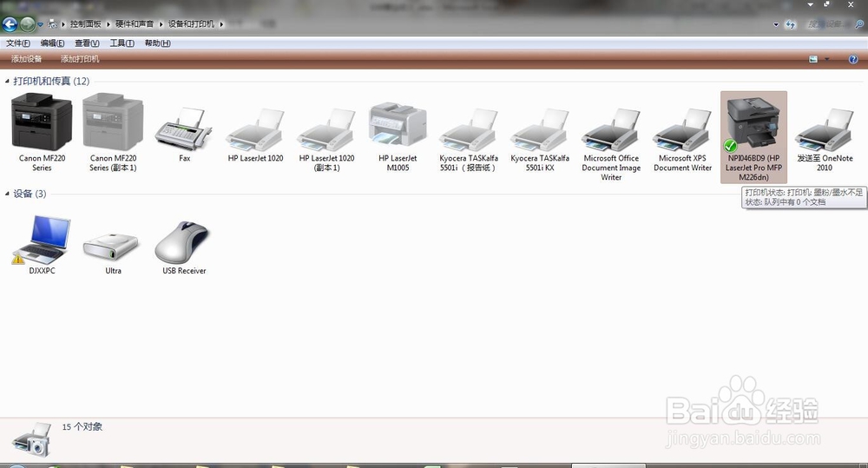This screenshot has width=868, height=468.
Task: Select the Ultra drive device icon
Action: click(x=111, y=247)
